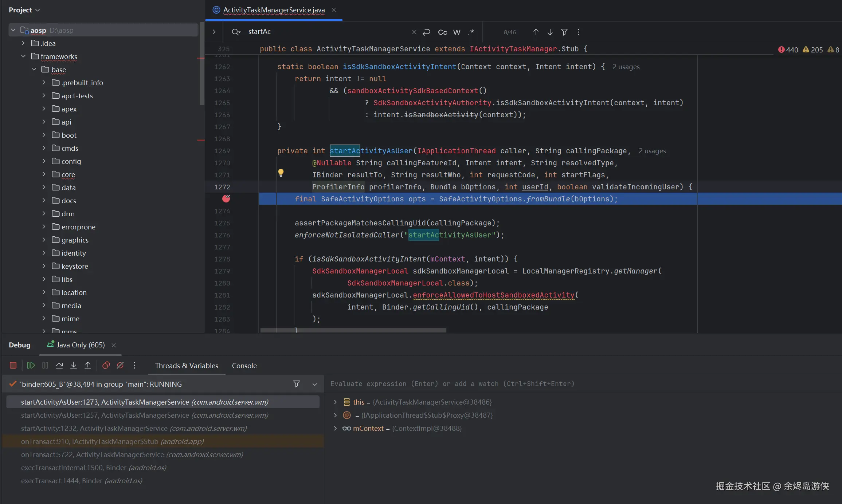Click the Step Out icon

tap(88, 365)
